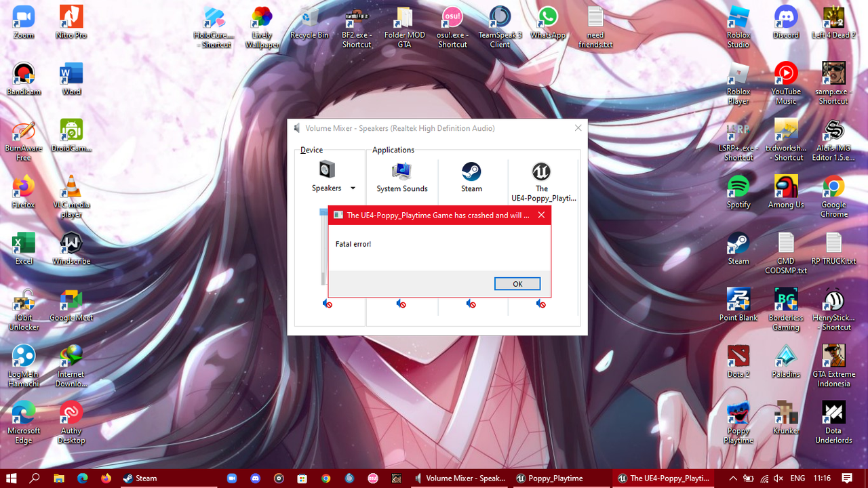Select the Krunker desktop icon
Screen dimensions: 868x488
[786, 418]
